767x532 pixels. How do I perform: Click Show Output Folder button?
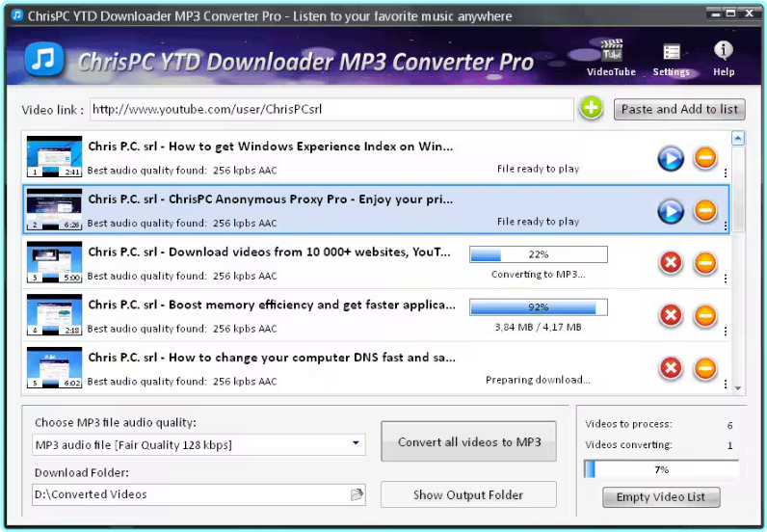point(468,494)
